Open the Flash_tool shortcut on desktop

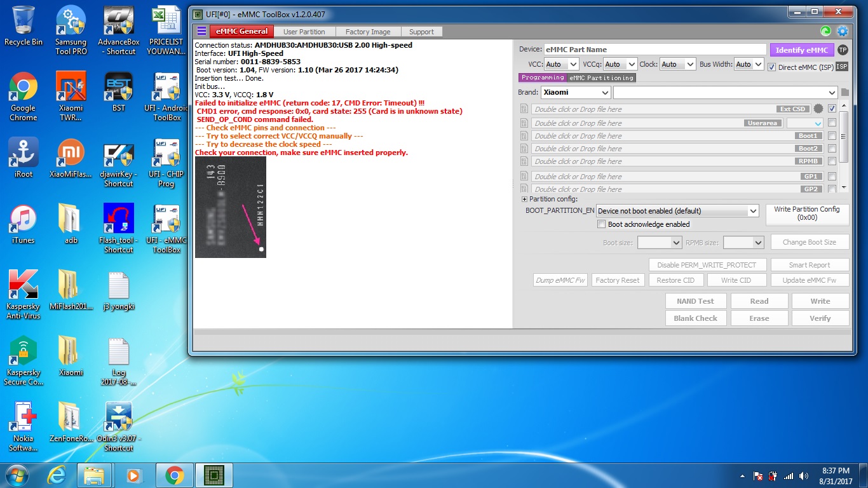(119, 229)
